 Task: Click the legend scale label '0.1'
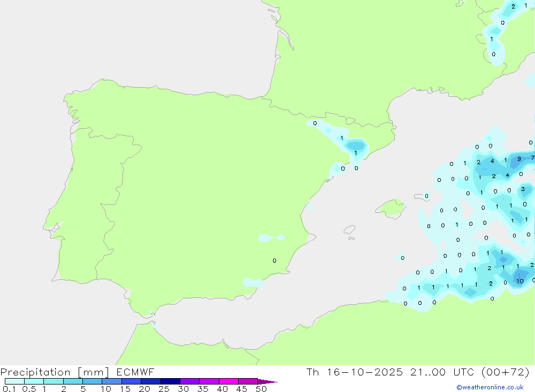pos(9,389)
